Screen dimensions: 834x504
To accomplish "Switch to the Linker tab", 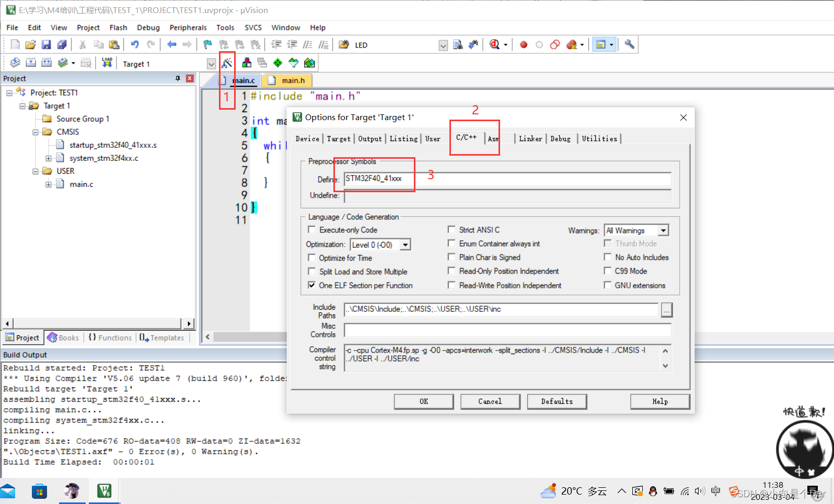I will tap(530, 138).
